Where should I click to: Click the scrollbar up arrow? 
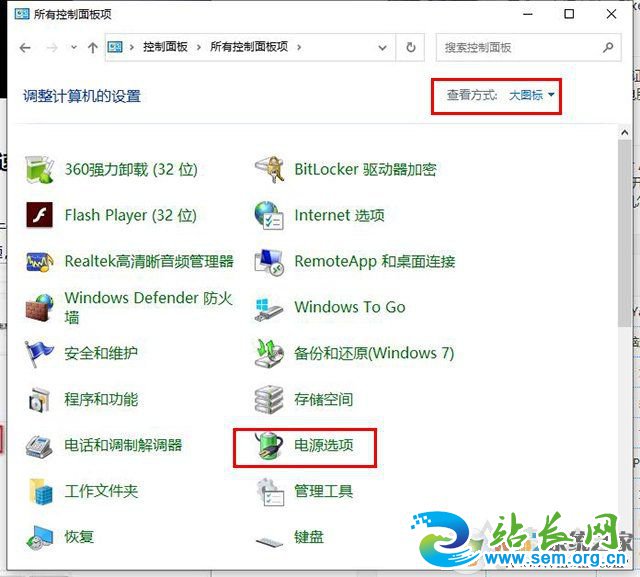pyautogui.click(x=625, y=132)
